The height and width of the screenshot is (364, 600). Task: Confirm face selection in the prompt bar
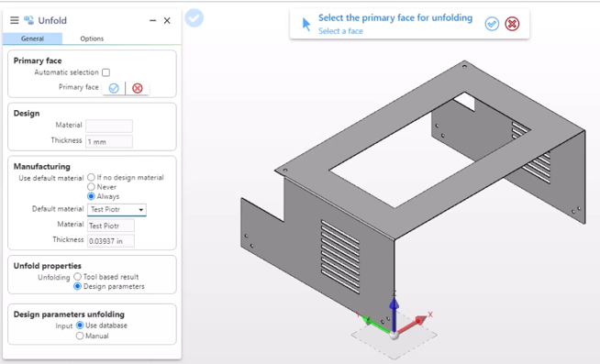click(x=492, y=24)
